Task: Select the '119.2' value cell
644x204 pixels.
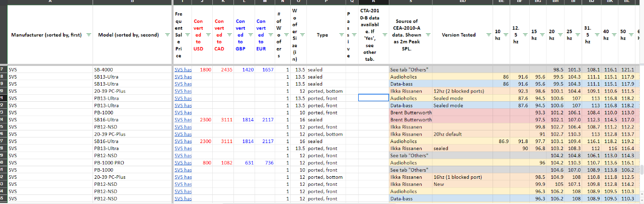Action: point(627,141)
